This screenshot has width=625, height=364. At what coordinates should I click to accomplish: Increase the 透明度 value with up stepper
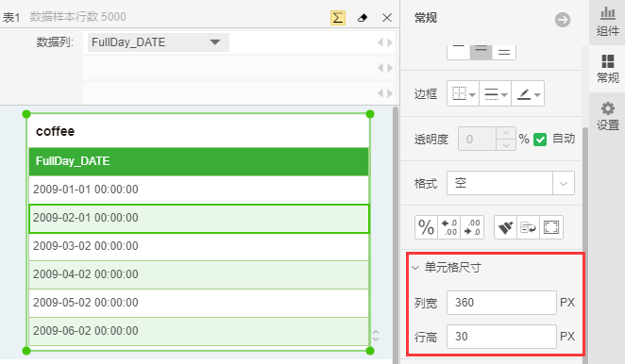pos(506,133)
